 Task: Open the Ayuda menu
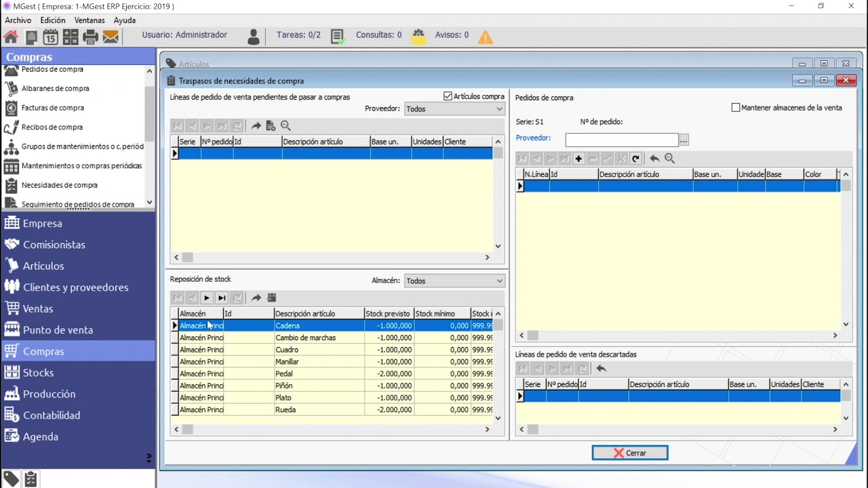coord(125,20)
